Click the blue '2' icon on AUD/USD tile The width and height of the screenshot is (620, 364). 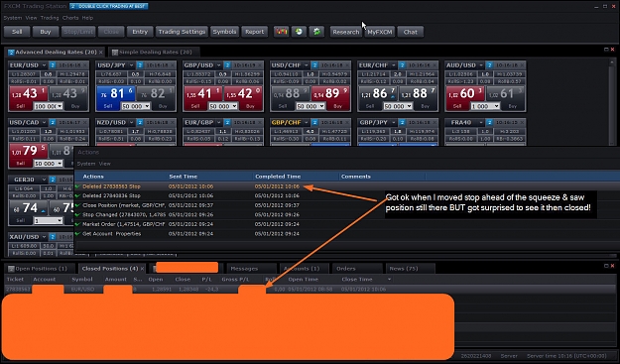coord(489,65)
